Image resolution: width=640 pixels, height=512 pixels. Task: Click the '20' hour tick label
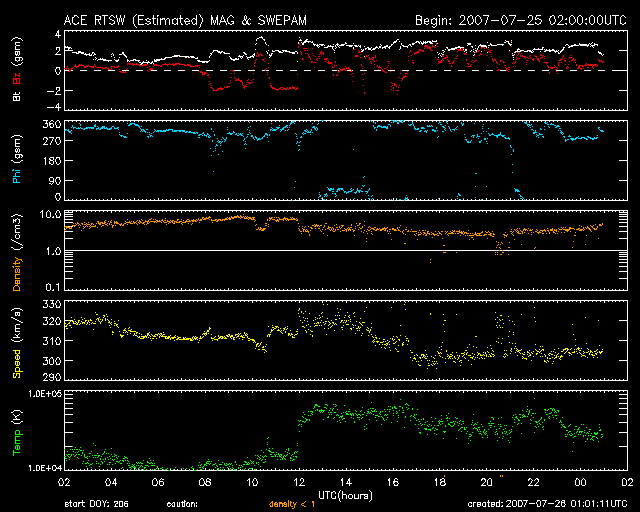click(x=487, y=482)
